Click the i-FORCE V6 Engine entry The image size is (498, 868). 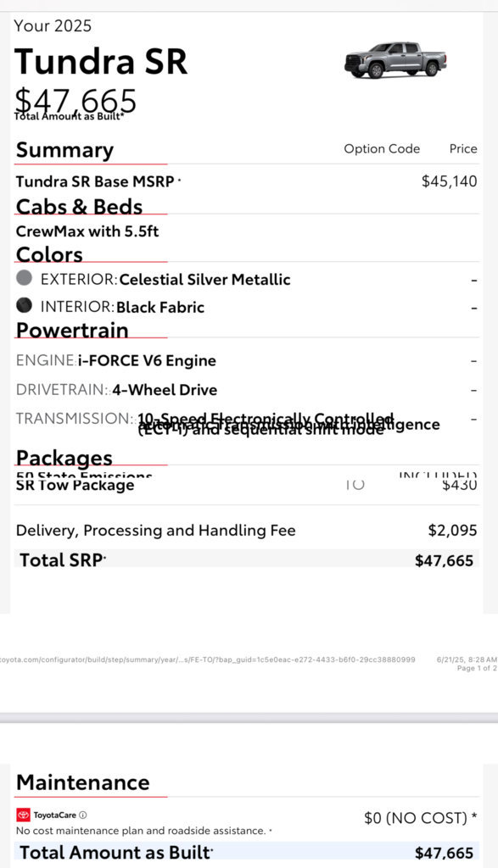point(147,361)
